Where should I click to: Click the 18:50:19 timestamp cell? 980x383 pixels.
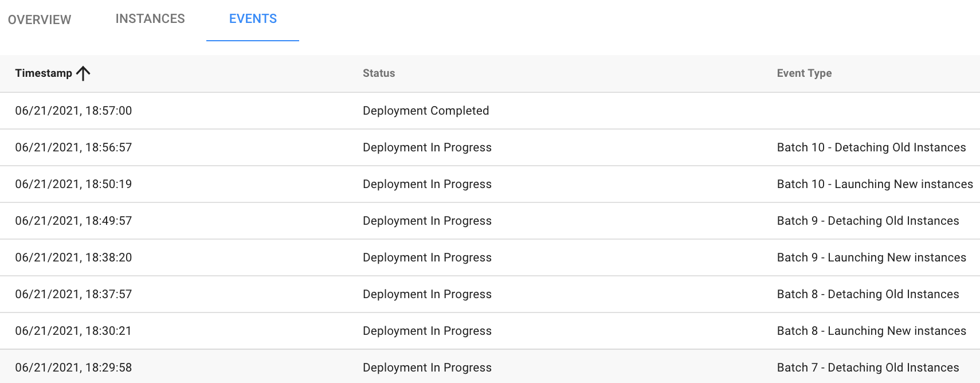(73, 184)
